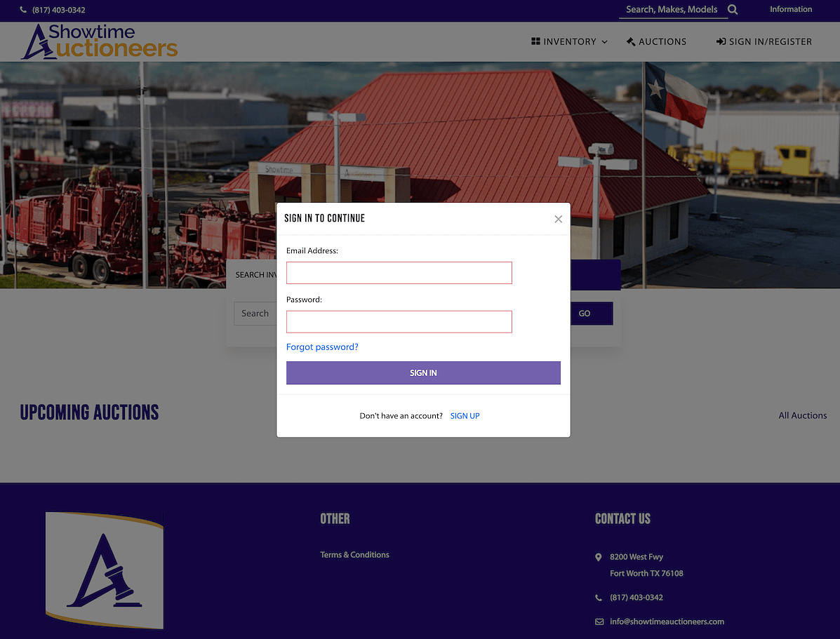The width and height of the screenshot is (840, 639).
Task: Click the search magnifier icon in the top bar
Action: coord(733,10)
